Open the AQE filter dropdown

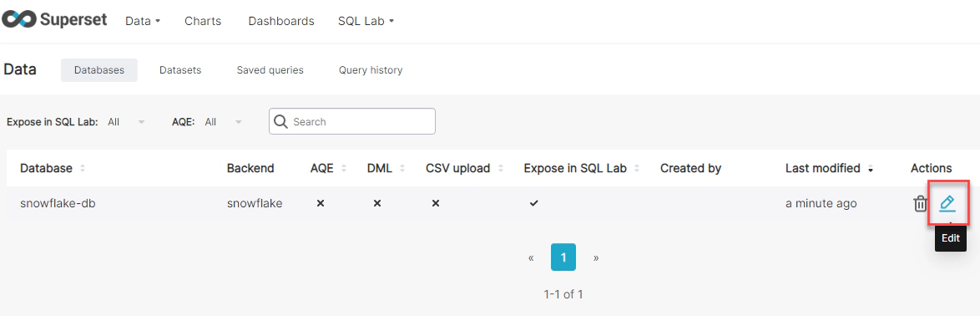coord(223,122)
